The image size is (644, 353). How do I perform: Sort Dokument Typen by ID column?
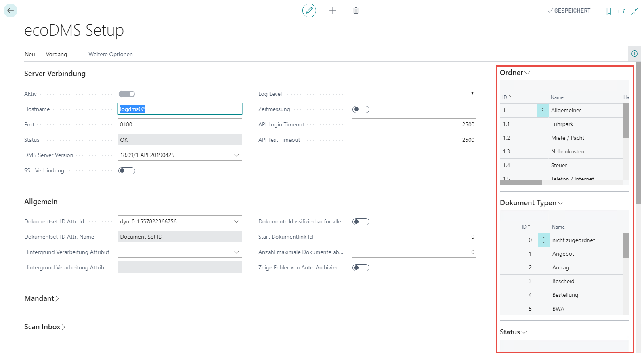(x=526, y=227)
